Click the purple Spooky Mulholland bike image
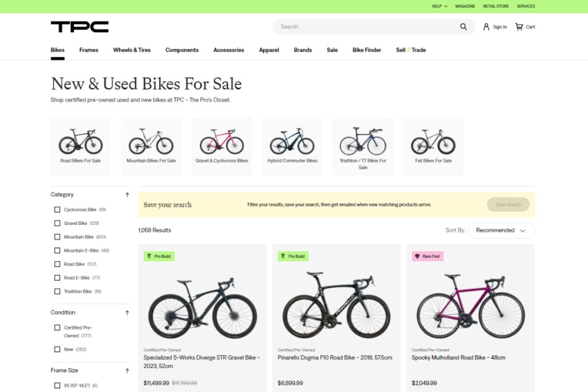 (x=471, y=306)
